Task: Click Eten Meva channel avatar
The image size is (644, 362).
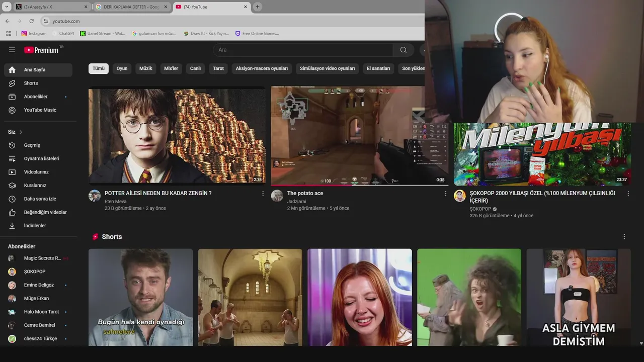Action: (95, 196)
